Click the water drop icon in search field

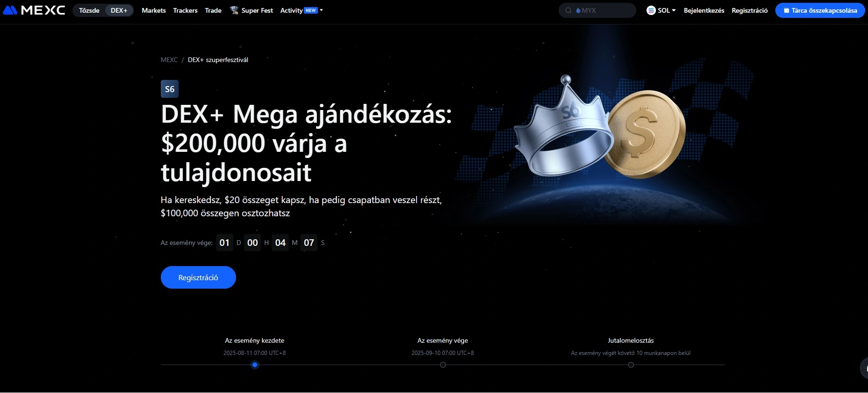pyautogui.click(x=578, y=10)
